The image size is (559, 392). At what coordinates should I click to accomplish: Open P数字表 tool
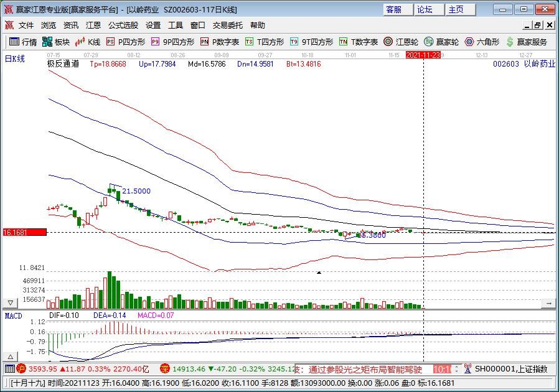[220, 42]
